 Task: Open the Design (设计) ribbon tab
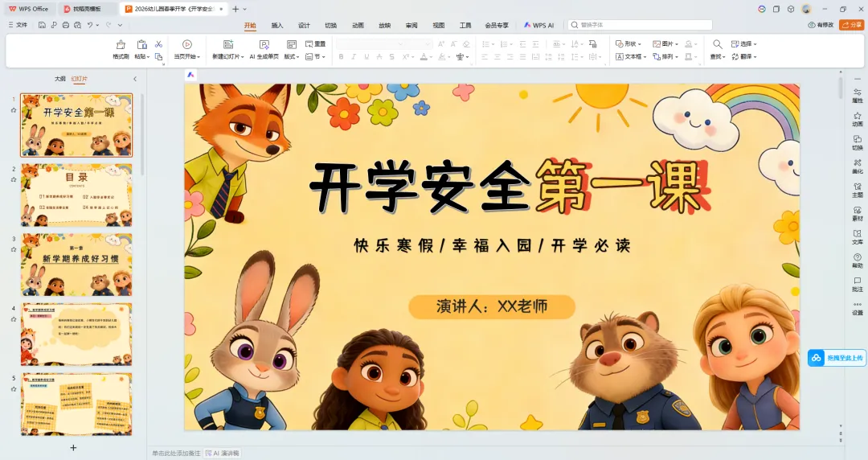[304, 25]
